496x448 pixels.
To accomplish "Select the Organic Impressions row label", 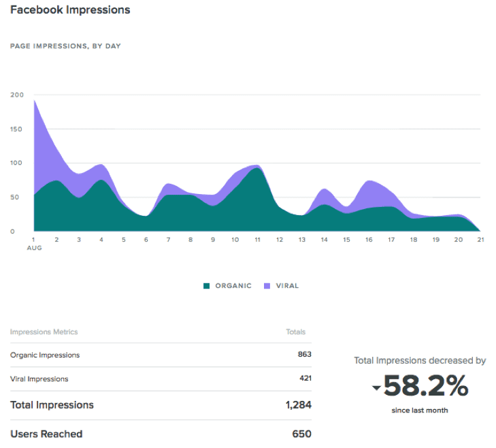I will coord(45,355).
